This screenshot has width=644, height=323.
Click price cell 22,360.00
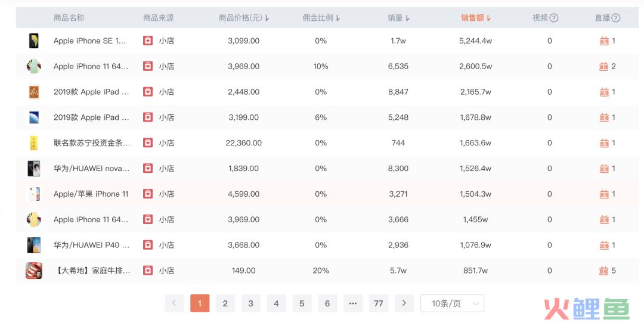pos(243,143)
